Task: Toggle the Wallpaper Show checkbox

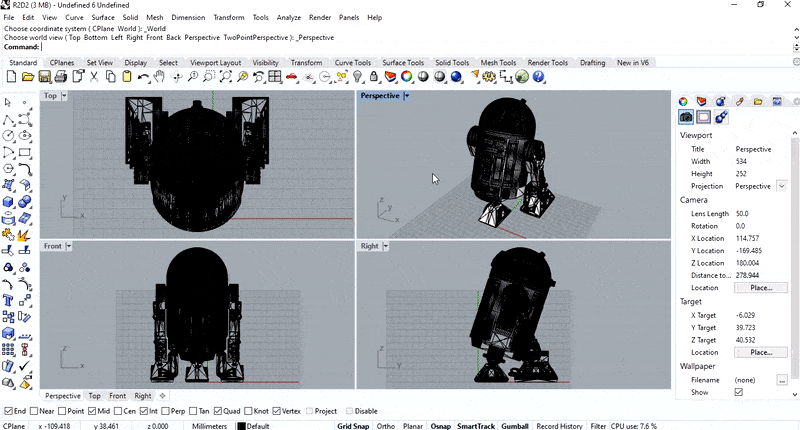Action: pos(738,392)
